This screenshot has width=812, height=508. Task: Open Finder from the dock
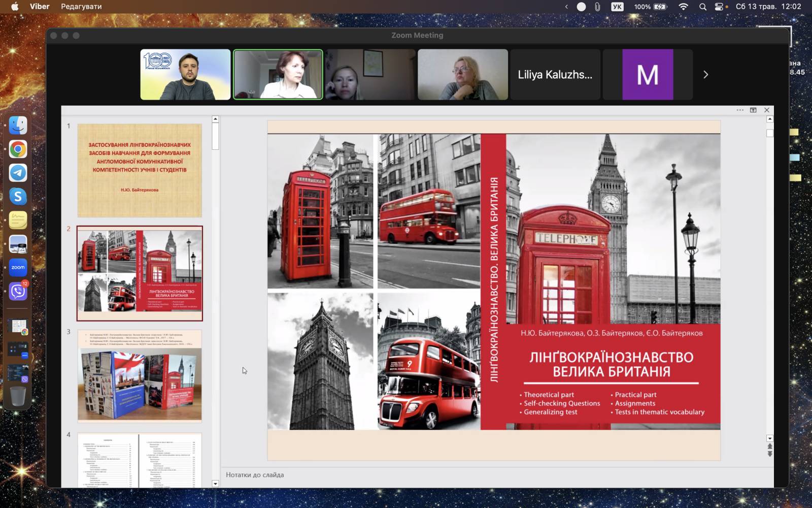point(18,125)
